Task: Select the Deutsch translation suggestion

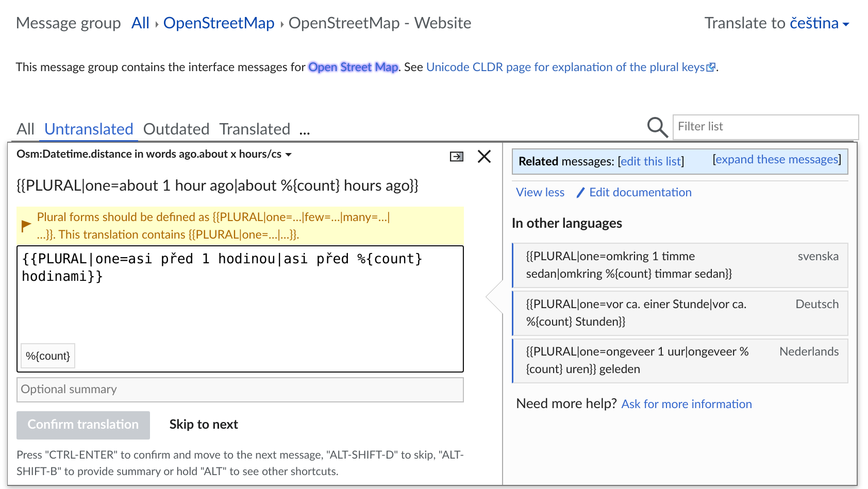Action: [x=680, y=313]
